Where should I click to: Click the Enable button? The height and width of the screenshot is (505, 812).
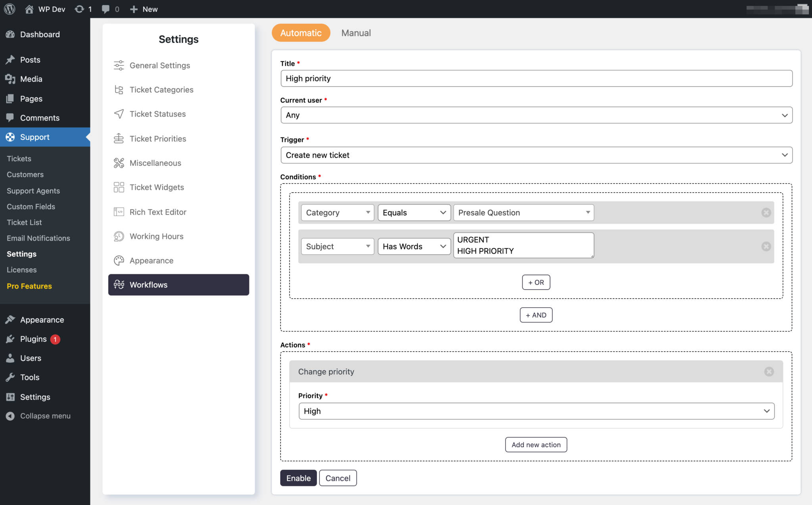tap(298, 478)
